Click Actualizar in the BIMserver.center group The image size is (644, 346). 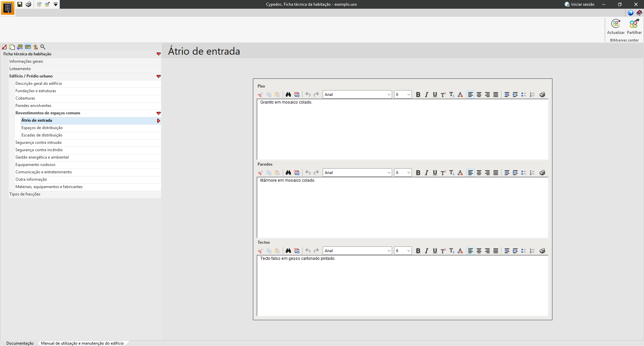coord(616,27)
